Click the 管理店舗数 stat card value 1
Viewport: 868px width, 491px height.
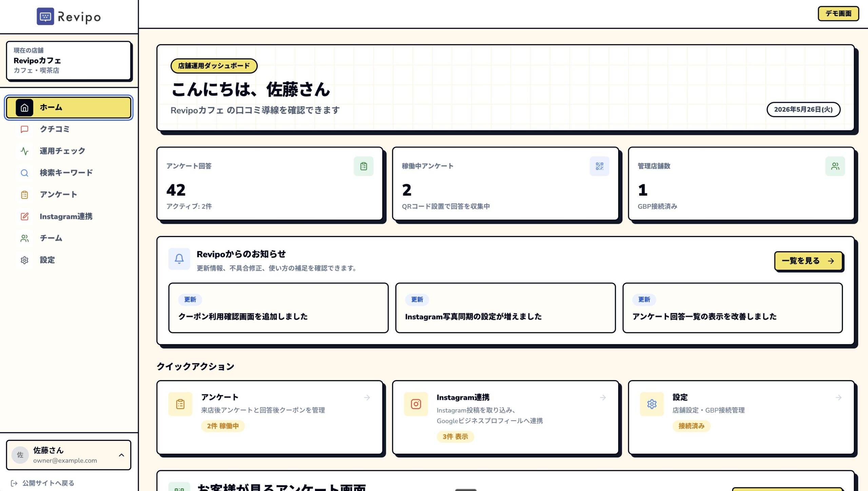pos(643,190)
